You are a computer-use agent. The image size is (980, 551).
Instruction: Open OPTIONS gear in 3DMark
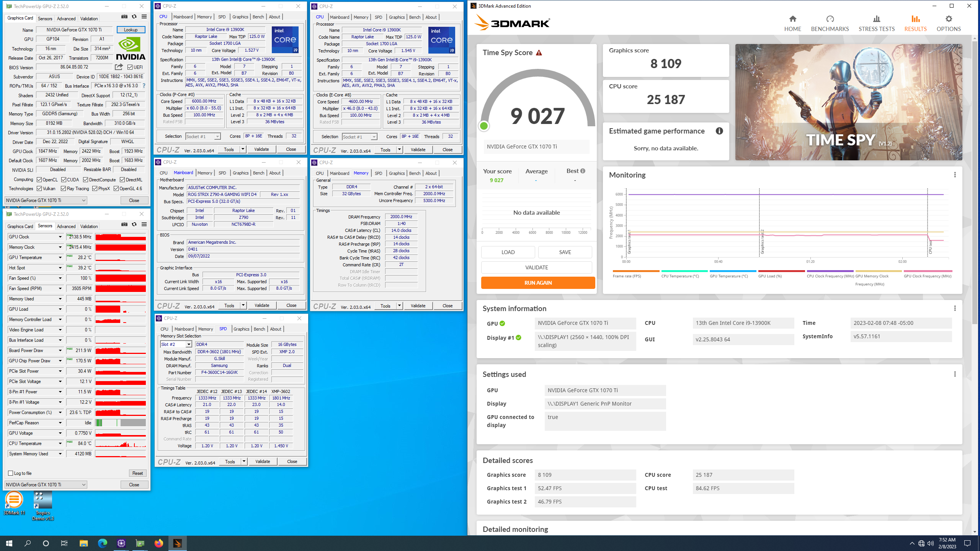[948, 19]
